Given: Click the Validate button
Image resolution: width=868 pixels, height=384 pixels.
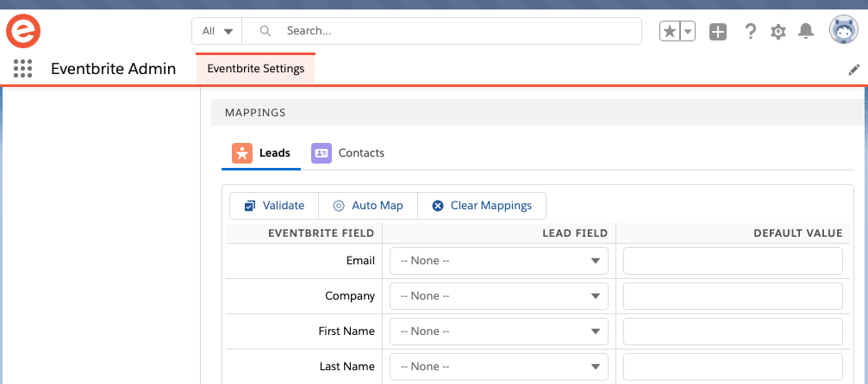Looking at the screenshot, I should coord(275,206).
